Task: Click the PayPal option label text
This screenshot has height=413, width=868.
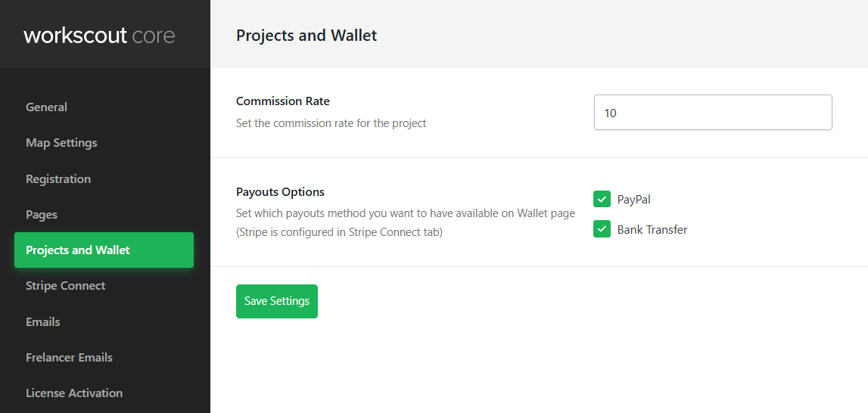Action: point(633,200)
